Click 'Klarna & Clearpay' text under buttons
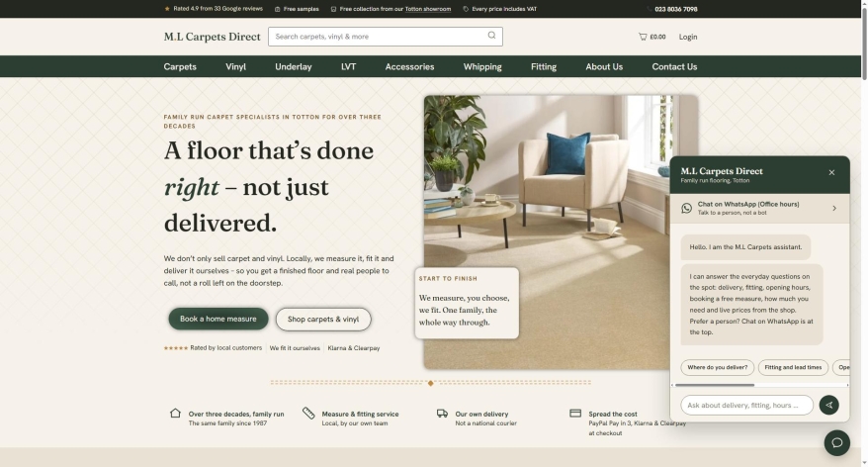The image size is (868, 467). coord(354,348)
